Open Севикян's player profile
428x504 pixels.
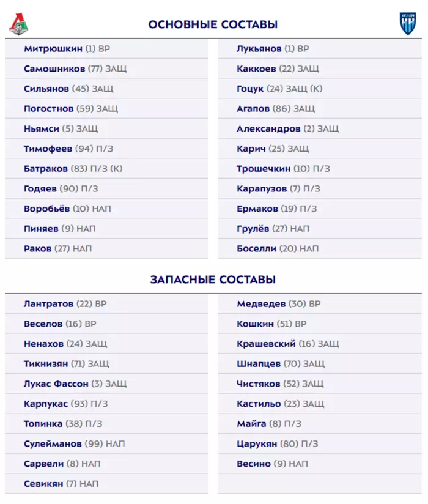click(x=43, y=484)
